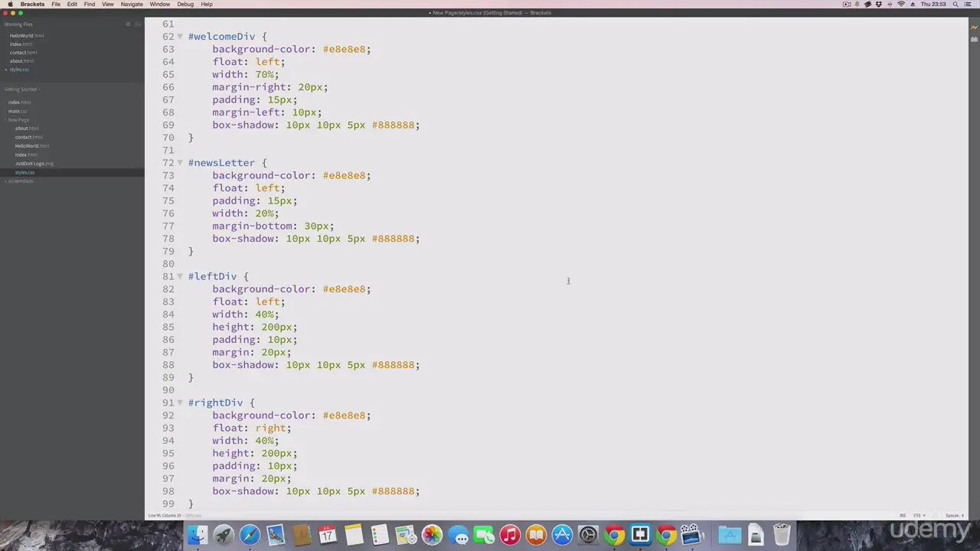The image size is (980, 551).
Task: Click the Spotlight search magnifier icon
Action: (955, 4)
